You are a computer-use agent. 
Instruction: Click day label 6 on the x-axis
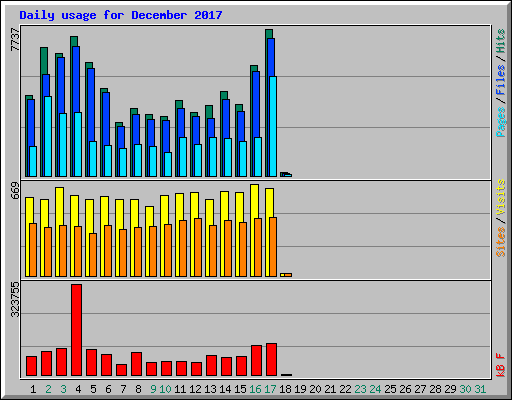click(108, 389)
